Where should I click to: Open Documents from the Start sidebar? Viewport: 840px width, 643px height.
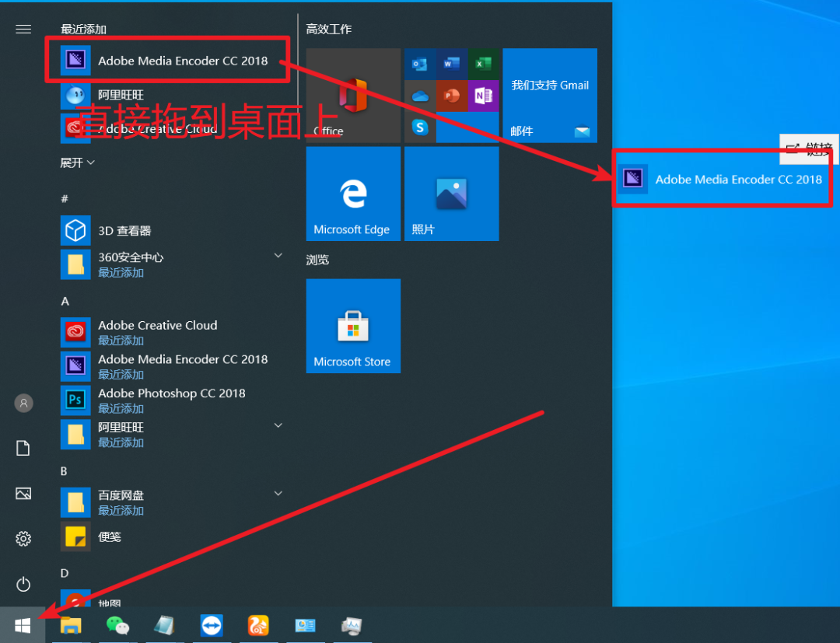click(x=23, y=448)
